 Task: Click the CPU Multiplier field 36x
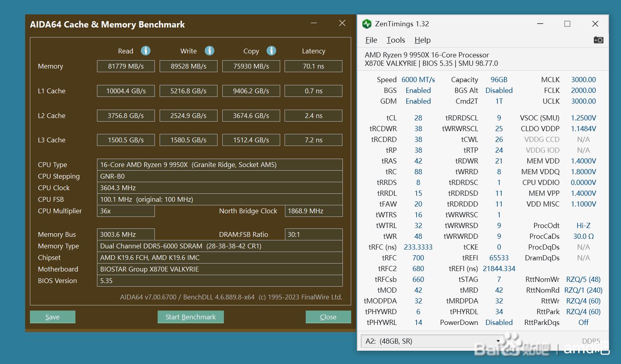click(x=126, y=211)
